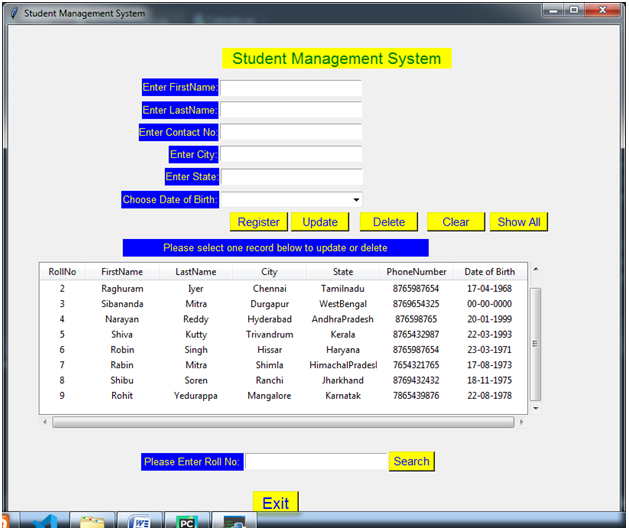
Task: Click the Delete button
Action: [x=389, y=222]
